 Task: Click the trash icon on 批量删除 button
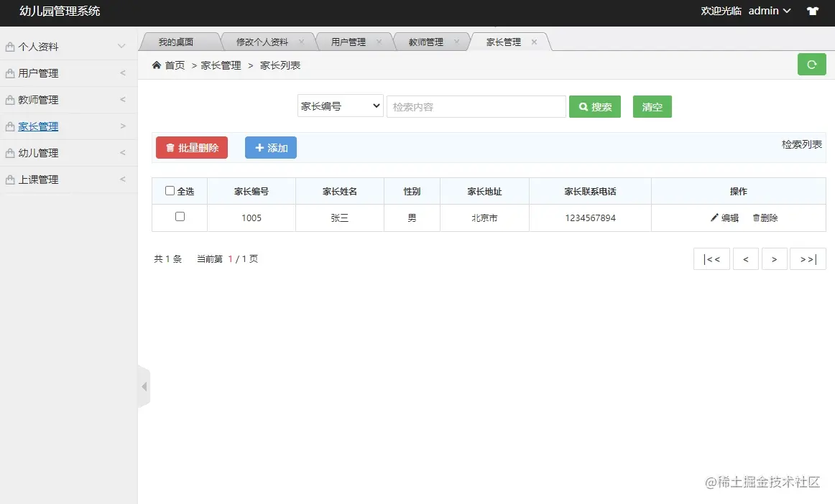point(170,148)
